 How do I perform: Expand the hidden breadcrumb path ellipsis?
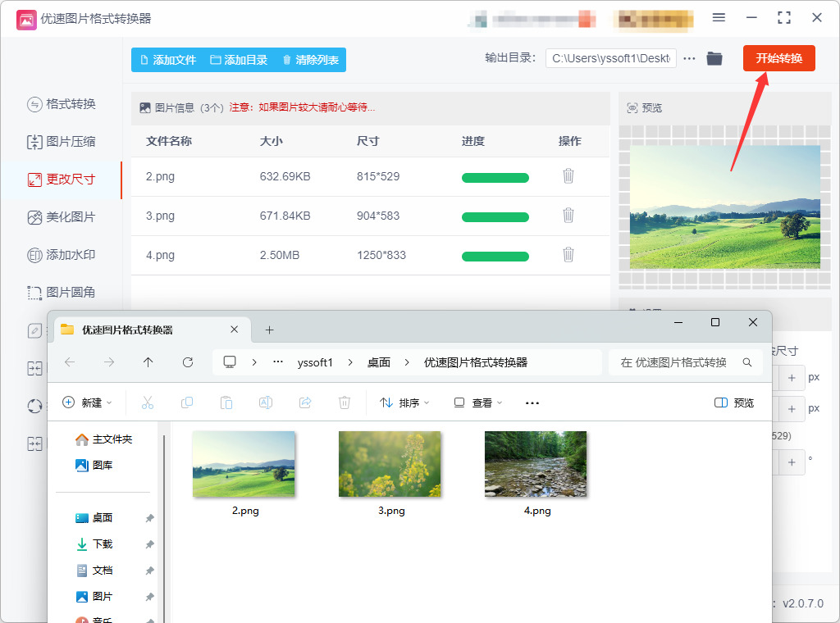[x=278, y=362]
